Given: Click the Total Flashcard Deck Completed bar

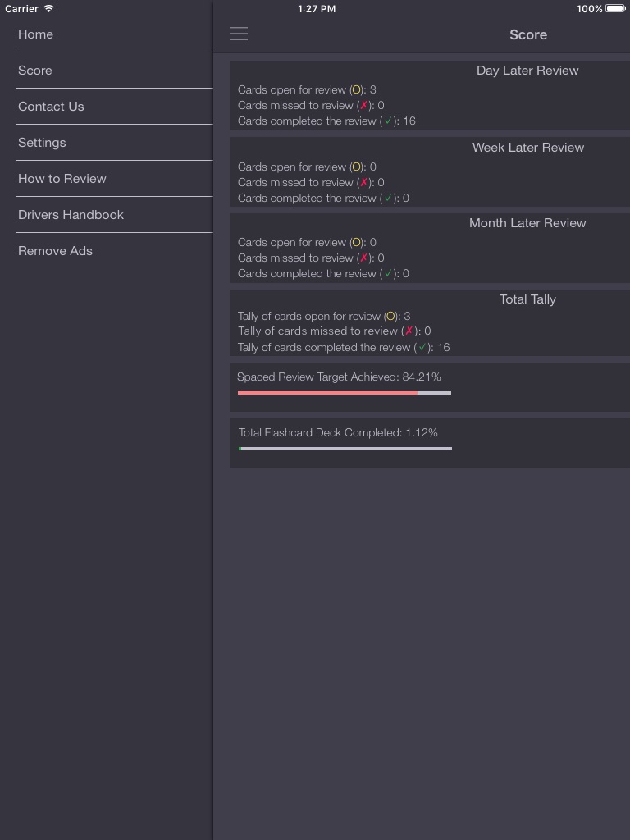Looking at the screenshot, I should [345, 448].
